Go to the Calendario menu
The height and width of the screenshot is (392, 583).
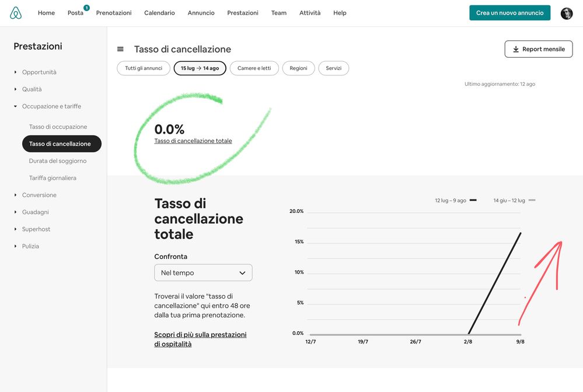pyautogui.click(x=159, y=13)
